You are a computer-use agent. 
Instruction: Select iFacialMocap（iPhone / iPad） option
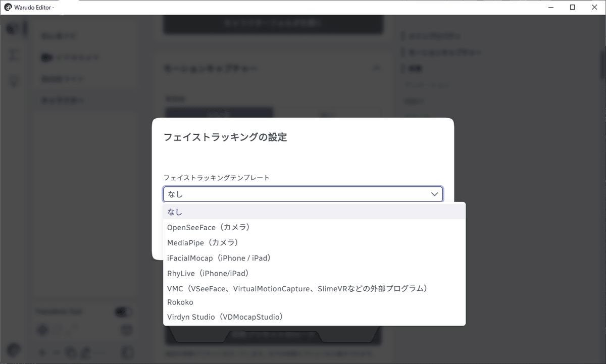pos(314,258)
